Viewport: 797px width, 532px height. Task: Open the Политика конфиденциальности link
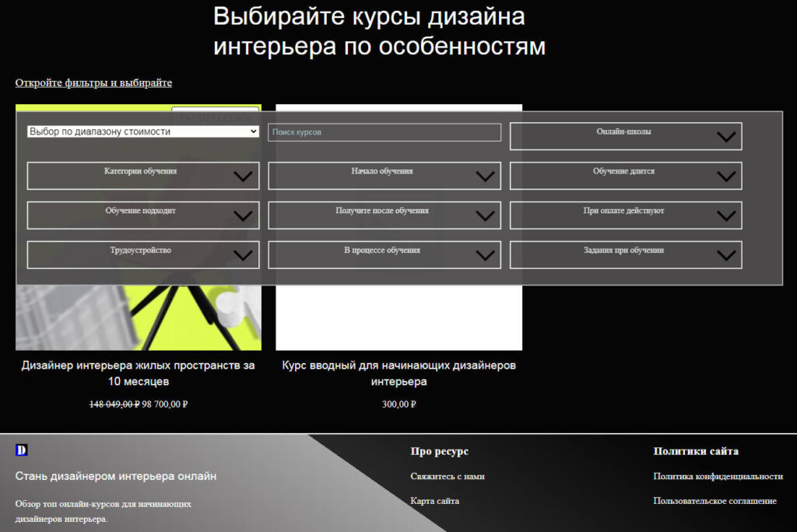718,476
